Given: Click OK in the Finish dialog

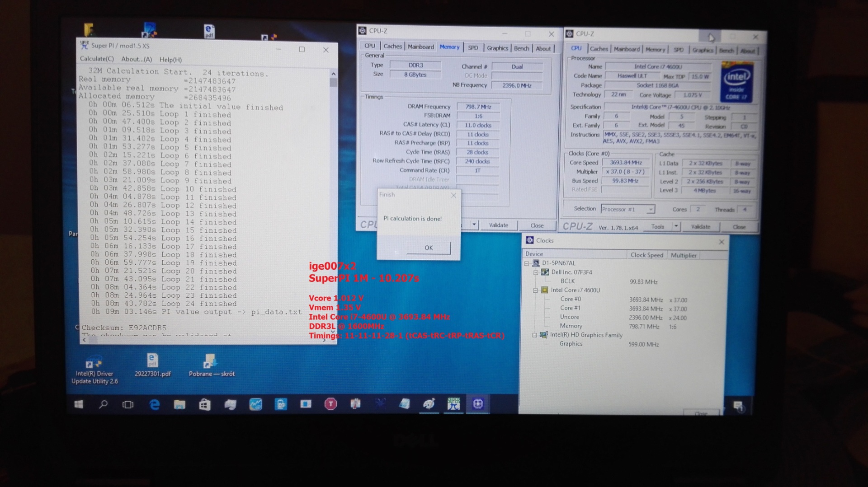Looking at the screenshot, I should tap(428, 248).
